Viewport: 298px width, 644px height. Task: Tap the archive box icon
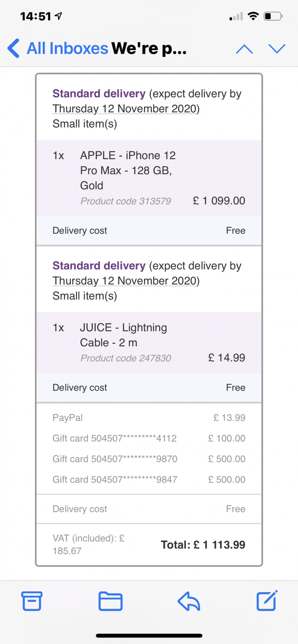(32, 601)
